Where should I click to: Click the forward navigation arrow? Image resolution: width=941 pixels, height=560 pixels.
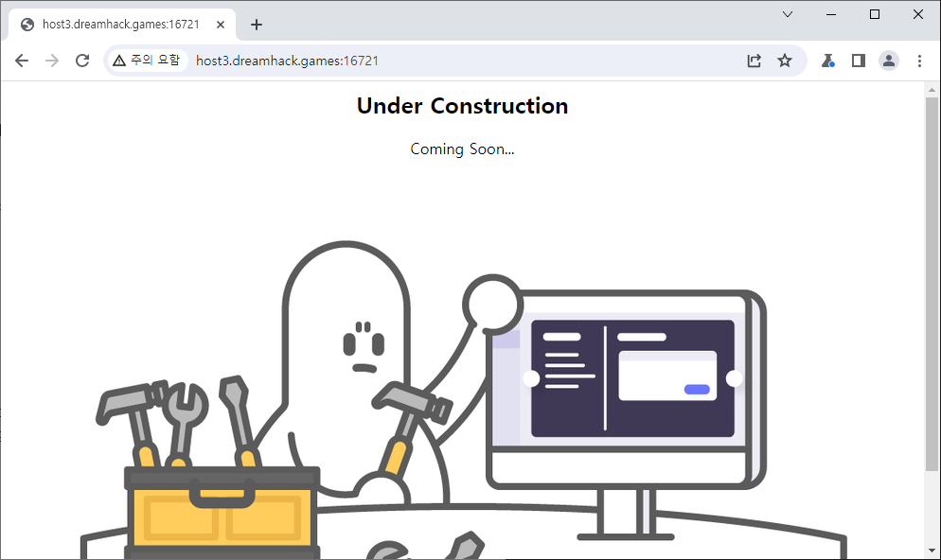pyautogui.click(x=52, y=61)
